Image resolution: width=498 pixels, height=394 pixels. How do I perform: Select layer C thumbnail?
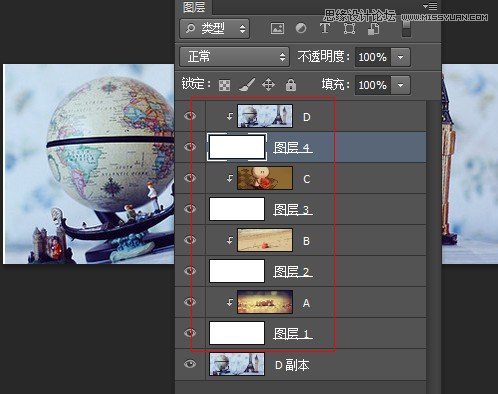(265, 178)
